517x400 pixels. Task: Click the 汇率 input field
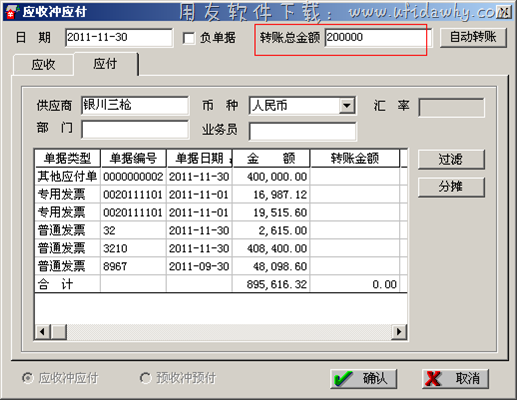(451, 107)
